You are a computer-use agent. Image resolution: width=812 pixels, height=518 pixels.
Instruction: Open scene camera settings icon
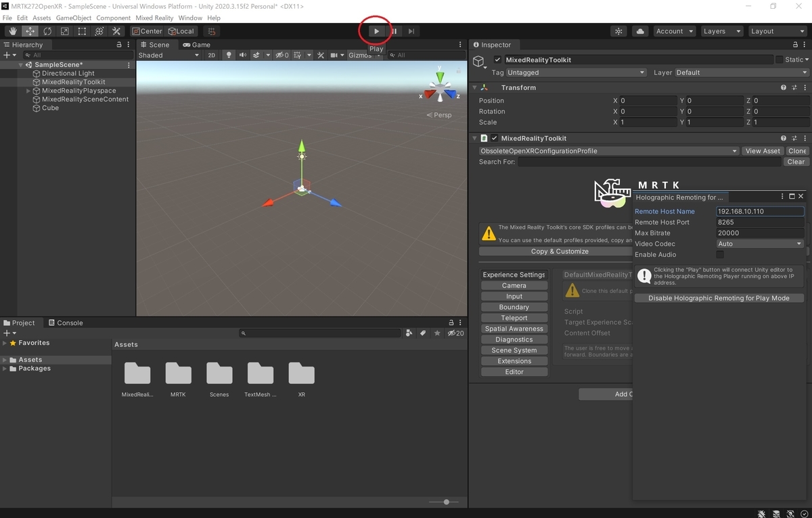(334, 55)
